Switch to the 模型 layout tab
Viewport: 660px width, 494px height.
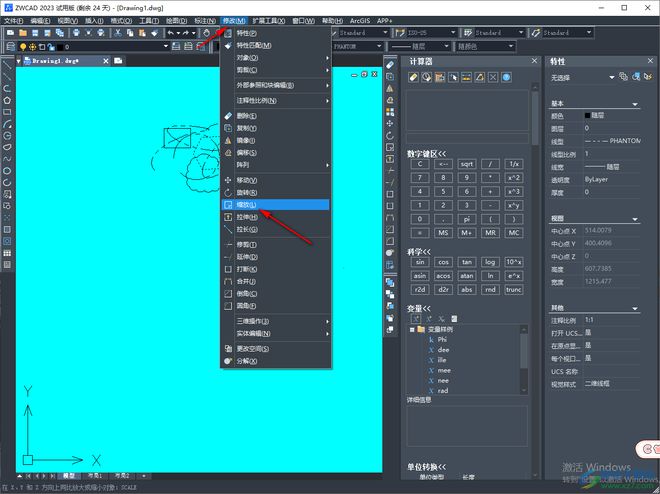[69, 475]
